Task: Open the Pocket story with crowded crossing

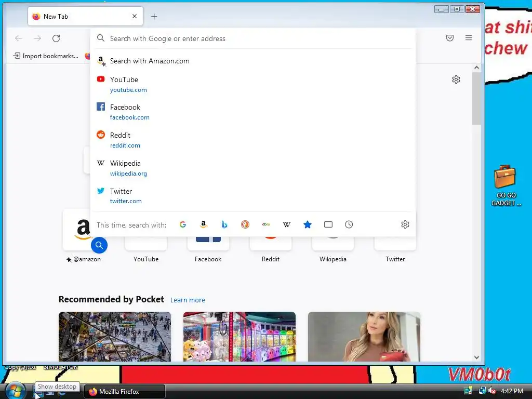Action: click(x=115, y=337)
